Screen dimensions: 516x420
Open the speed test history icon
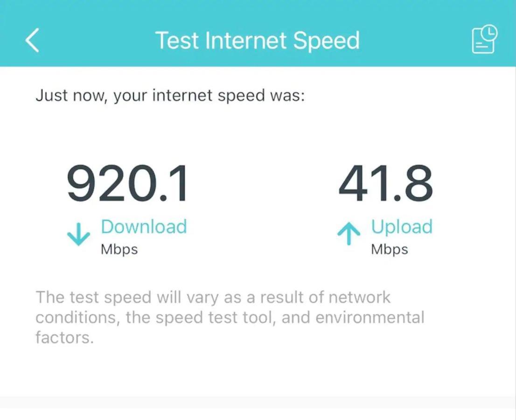pyautogui.click(x=484, y=39)
